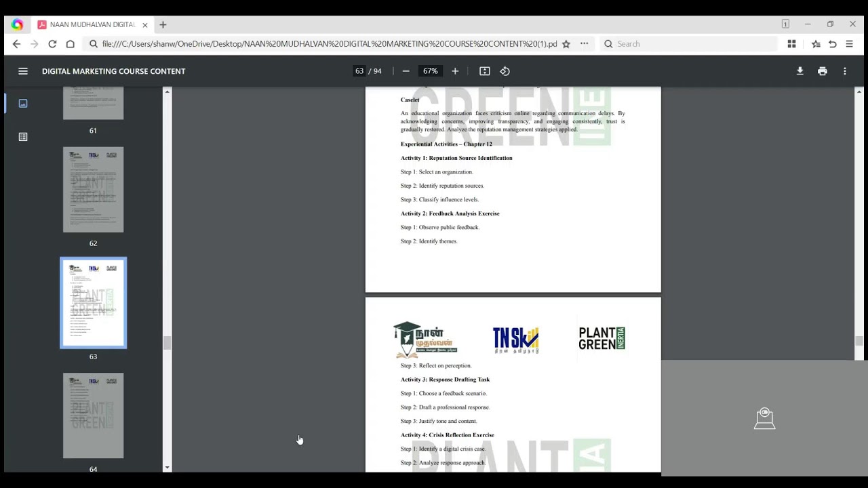Viewport: 868px width, 488px height.
Task: Click the TN Skill logo on page
Action: [516, 340]
